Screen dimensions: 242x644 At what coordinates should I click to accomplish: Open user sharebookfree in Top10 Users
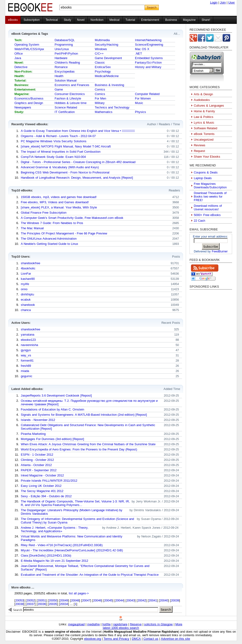(x=30, y=263)
